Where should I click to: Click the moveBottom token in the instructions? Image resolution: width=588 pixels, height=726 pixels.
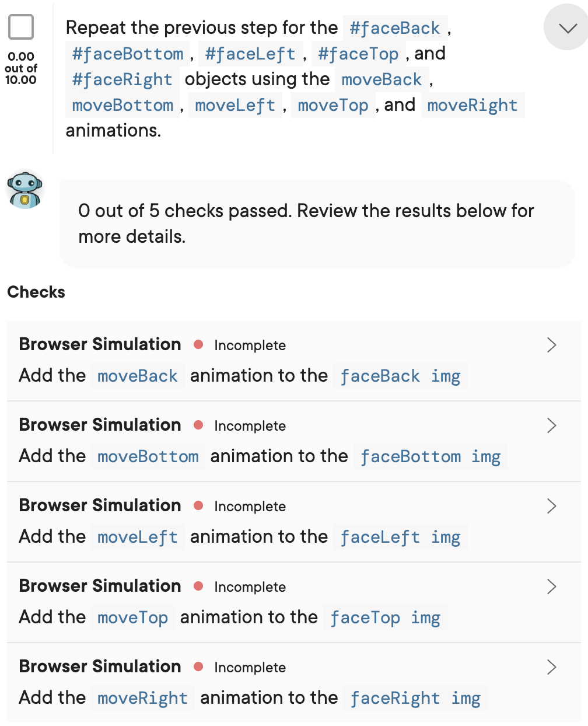point(122,105)
